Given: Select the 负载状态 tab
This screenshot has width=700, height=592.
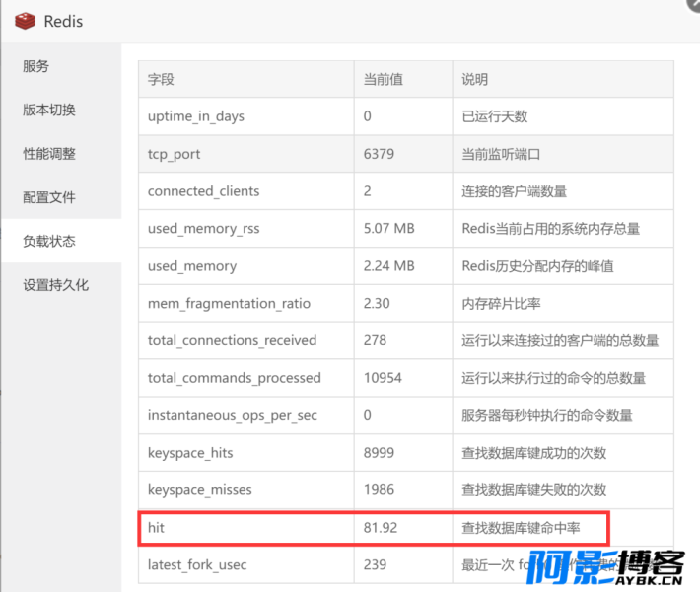Looking at the screenshot, I should tap(49, 241).
